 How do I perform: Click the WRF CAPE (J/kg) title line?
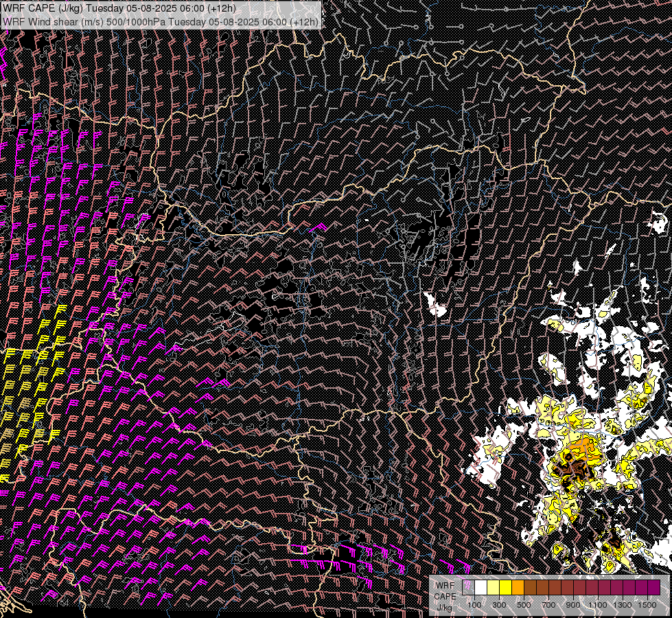(x=120, y=8)
